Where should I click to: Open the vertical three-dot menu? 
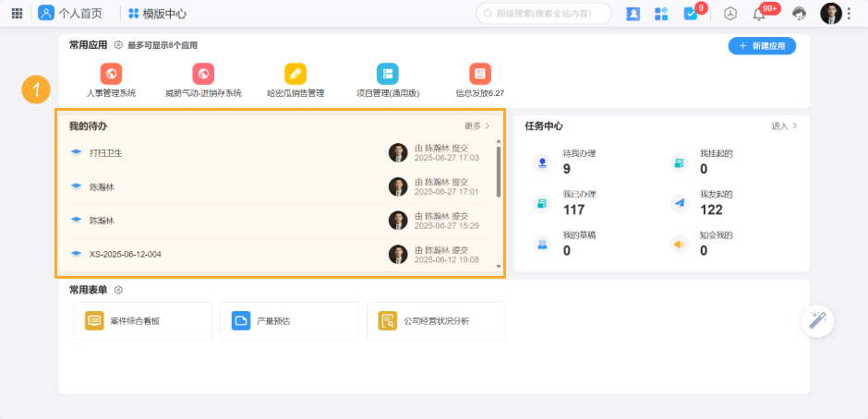[850, 13]
